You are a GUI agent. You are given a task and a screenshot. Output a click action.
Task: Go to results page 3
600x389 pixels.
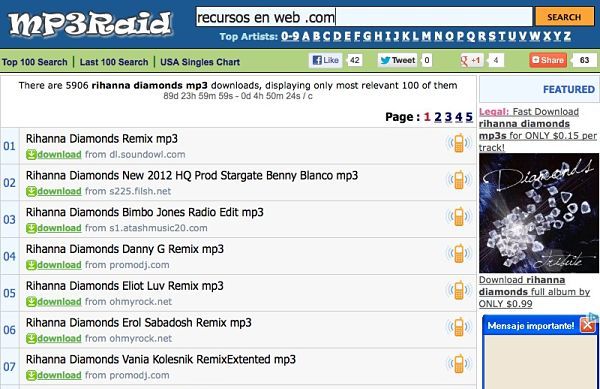pyautogui.click(x=448, y=117)
